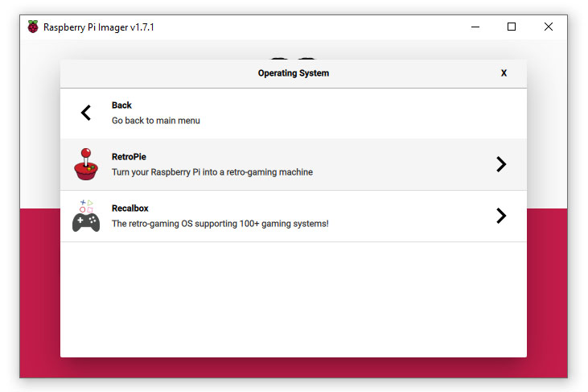Close the Raspberry Pi Imager window
This screenshot has width=588, height=392.
pyautogui.click(x=549, y=27)
